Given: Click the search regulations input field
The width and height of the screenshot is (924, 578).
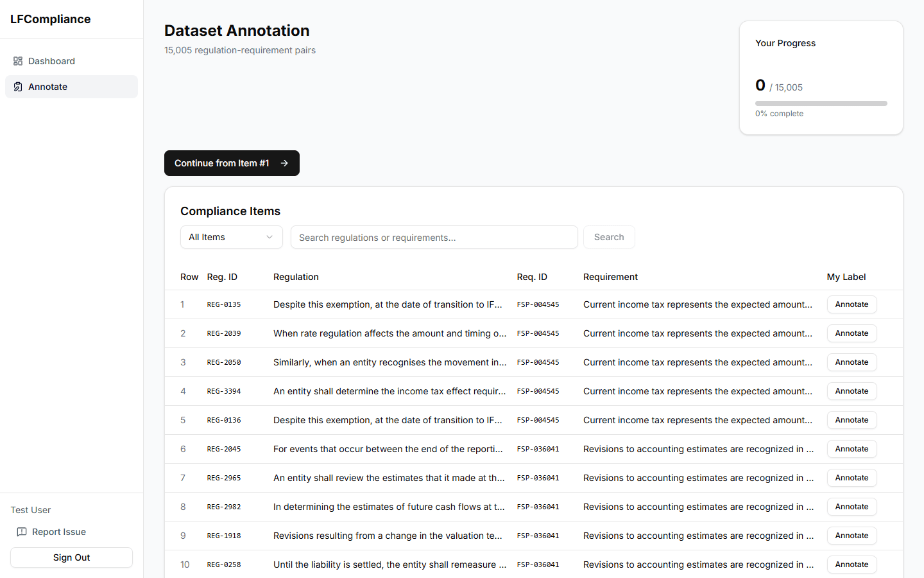Looking at the screenshot, I should tap(434, 237).
